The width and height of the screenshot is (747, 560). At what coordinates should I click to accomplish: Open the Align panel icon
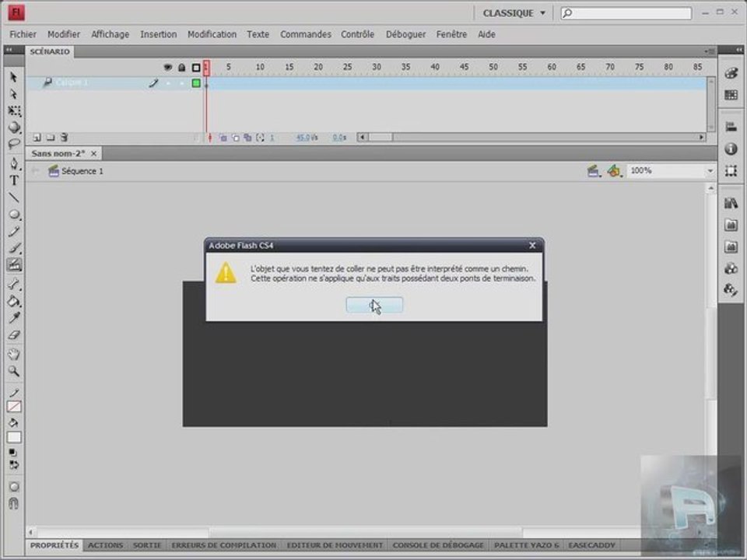point(731,127)
